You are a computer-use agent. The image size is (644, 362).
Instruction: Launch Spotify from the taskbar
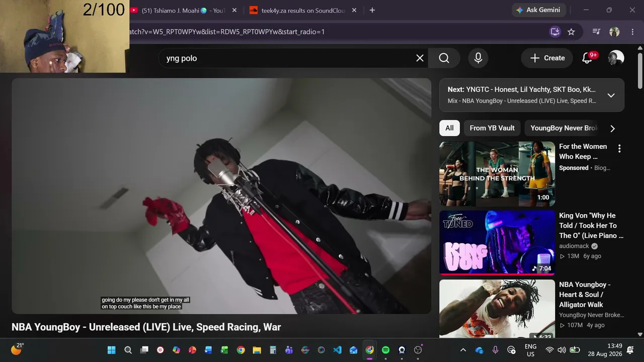pyautogui.click(x=386, y=350)
